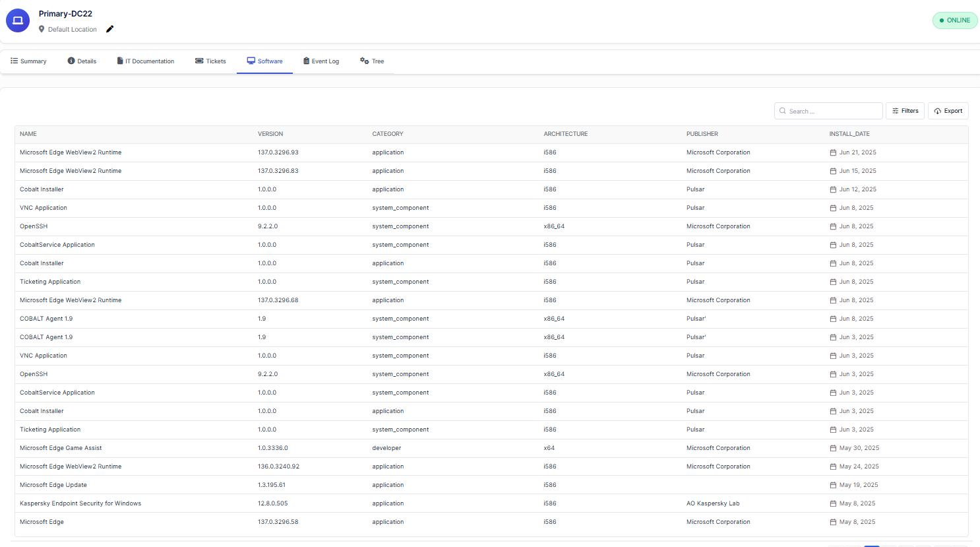The width and height of the screenshot is (980, 547).
Task: Click the x64 architecture cell
Action: [549, 448]
